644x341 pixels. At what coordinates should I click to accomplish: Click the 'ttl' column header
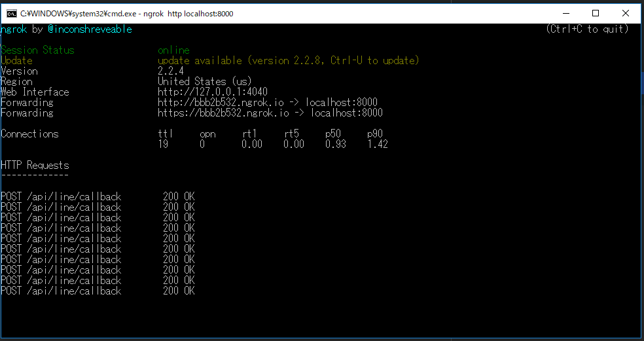[x=166, y=134]
